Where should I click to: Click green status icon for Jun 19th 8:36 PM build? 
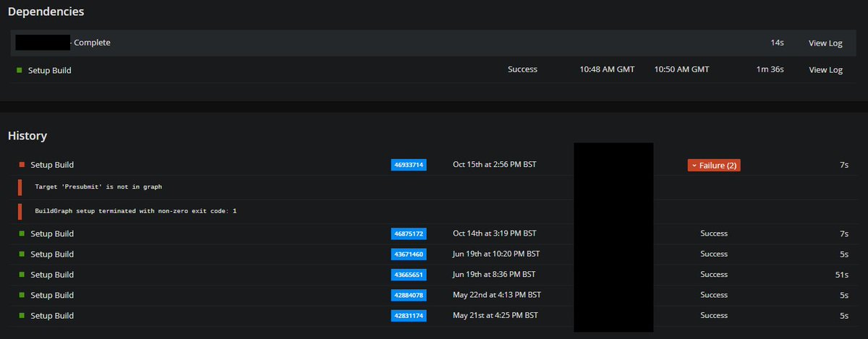[22, 275]
